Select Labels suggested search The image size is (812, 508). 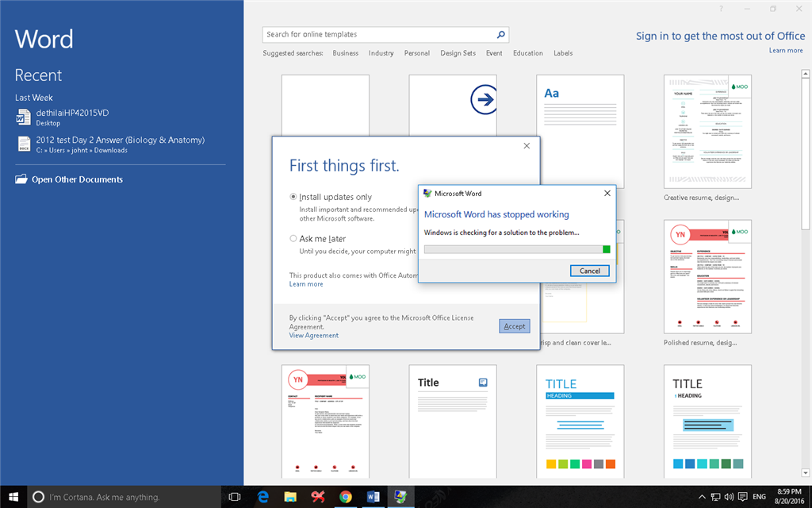[x=563, y=53]
